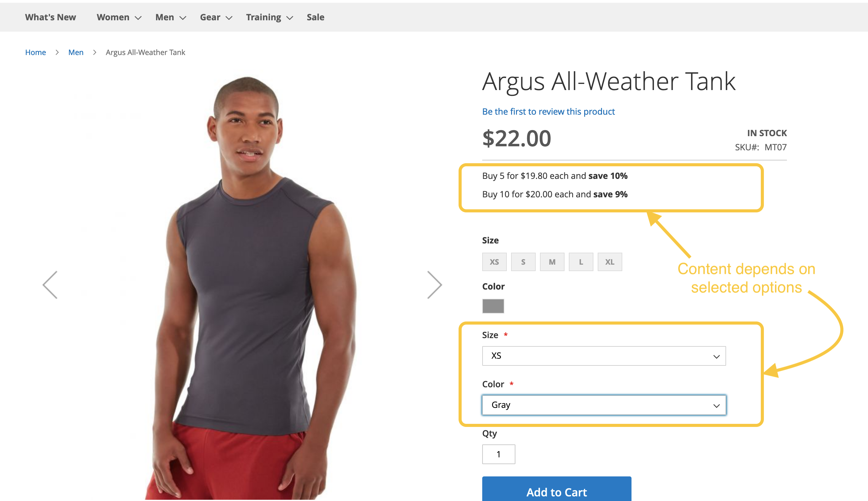This screenshot has width=868, height=501.
Task: Expand the Gear menu chevron
Action: coord(229,18)
